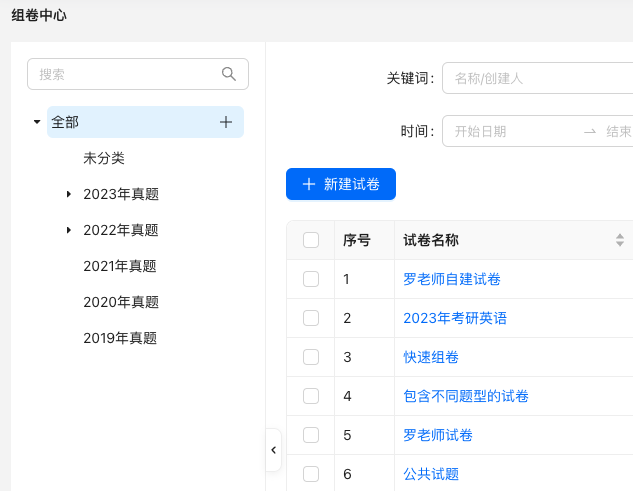The width and height of the screenshot is (633, 491).
Task: Click the 序号 cell showing 3
Action: 347,357
